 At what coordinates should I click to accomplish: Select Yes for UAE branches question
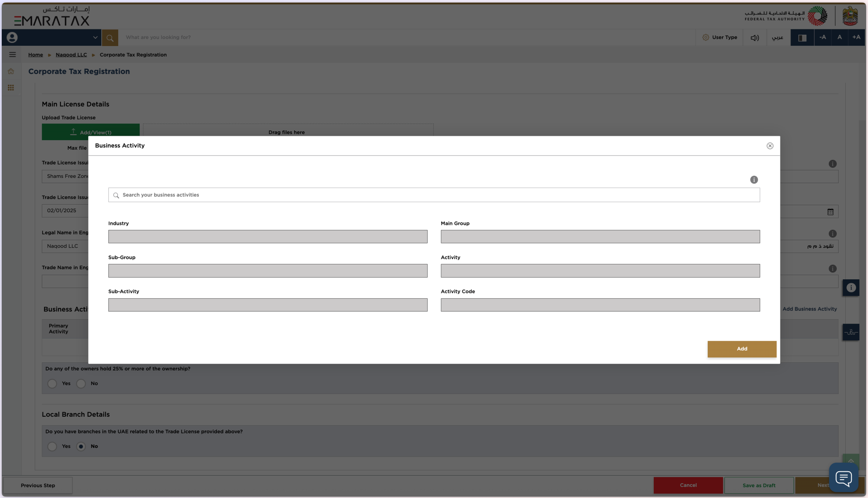click(x=52, y=447)
